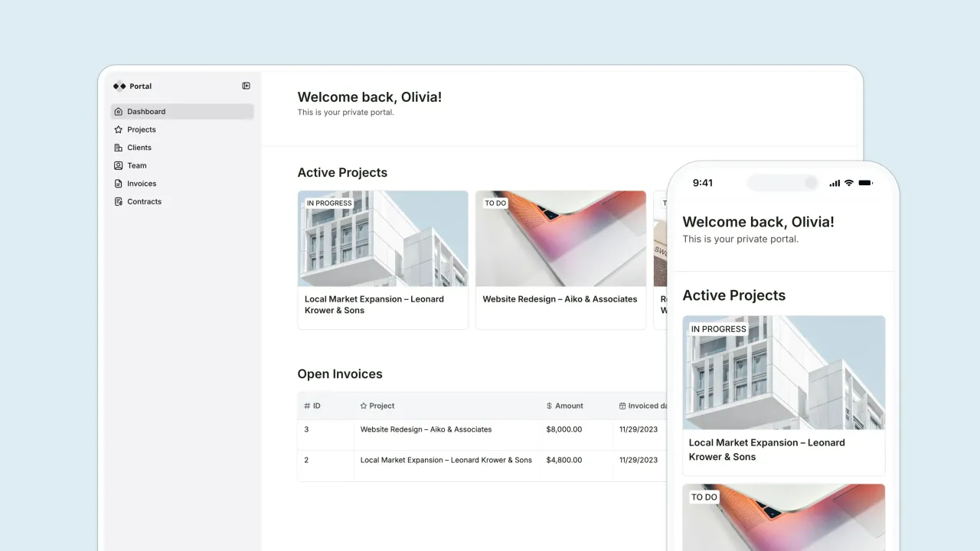Click the Project column header label

point(382,406)
